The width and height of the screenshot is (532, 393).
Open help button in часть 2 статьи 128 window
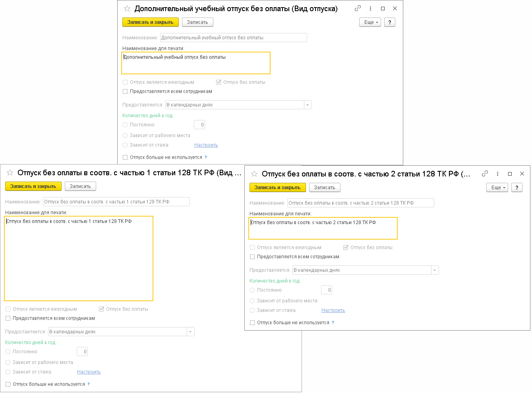click(517, 188)
